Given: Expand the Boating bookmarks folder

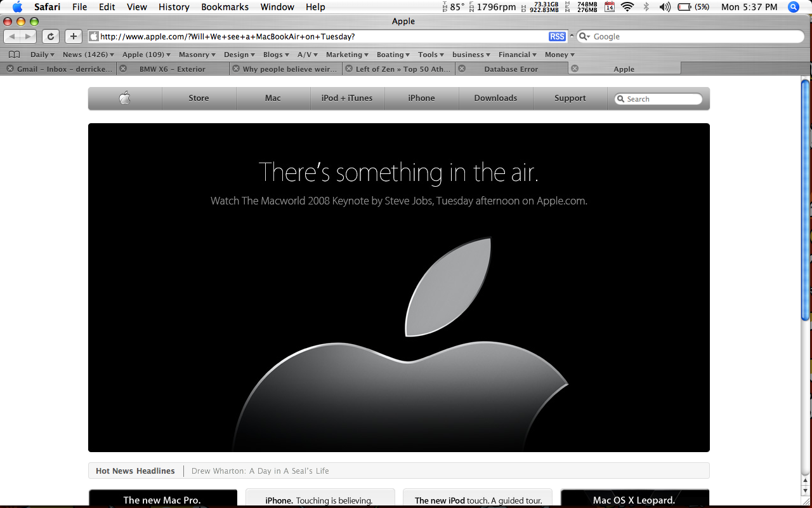Looking at the screenshot, I should pyautogui.click(x=393, y=55).
